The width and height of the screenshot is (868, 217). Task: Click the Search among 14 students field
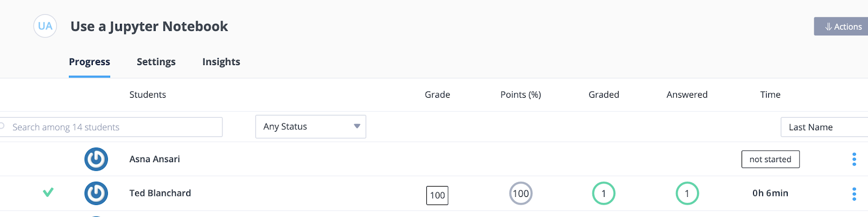tap(111, 127)
